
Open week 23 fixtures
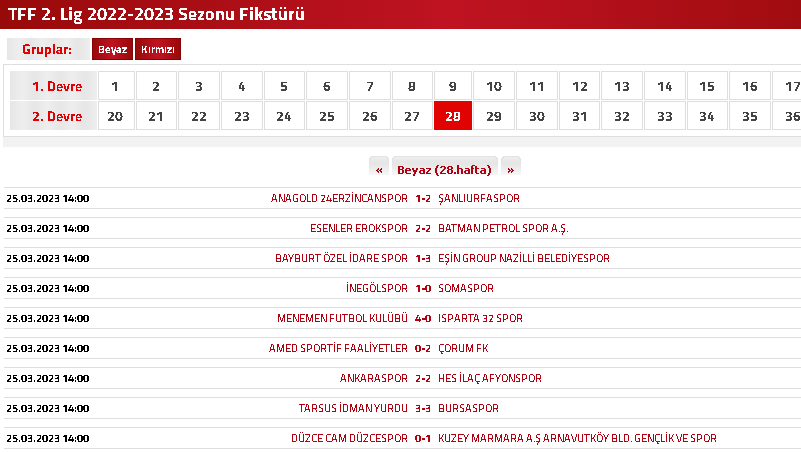click(242, 116)
